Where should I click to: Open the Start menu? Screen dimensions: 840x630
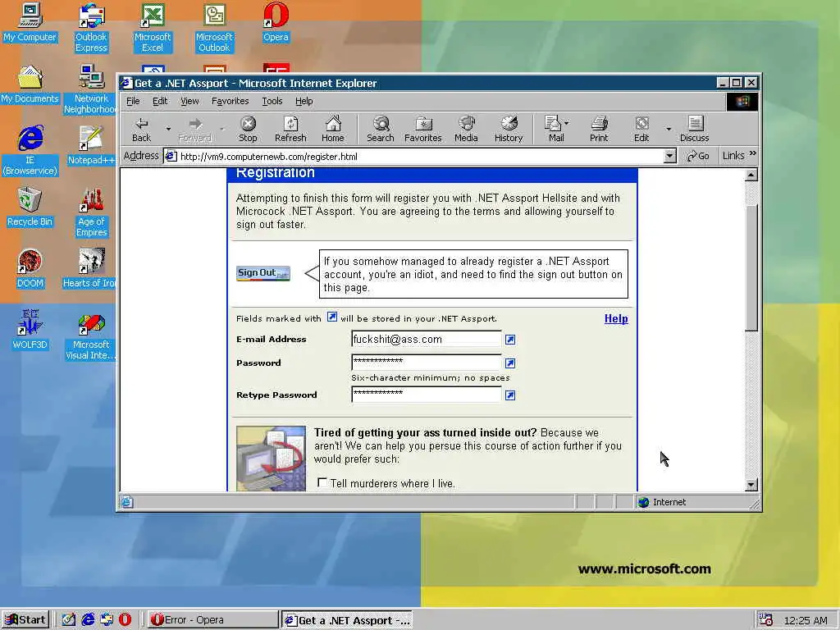pyautogui.click(x=25, y=620)
